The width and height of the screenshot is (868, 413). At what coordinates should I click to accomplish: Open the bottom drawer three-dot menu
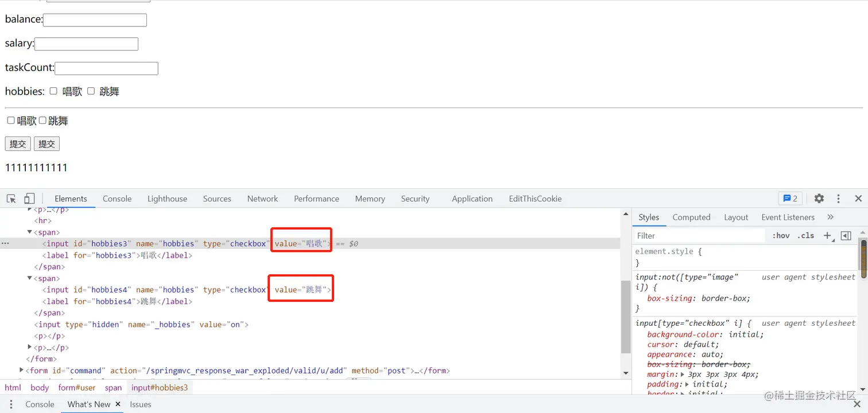(11, 404)
